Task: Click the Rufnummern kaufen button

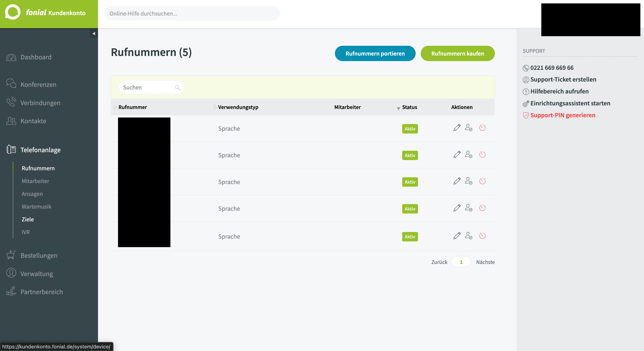Action: click(x=458, y=53)
